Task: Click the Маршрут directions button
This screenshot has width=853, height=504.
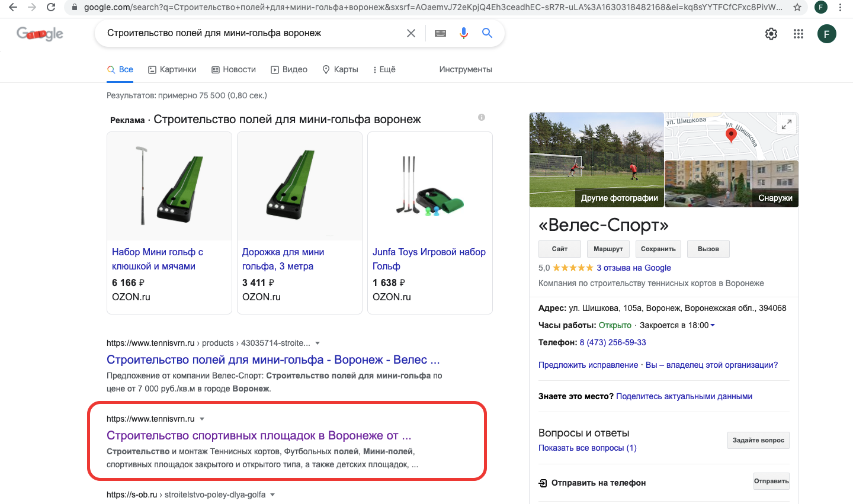Action: pos(608,249)
